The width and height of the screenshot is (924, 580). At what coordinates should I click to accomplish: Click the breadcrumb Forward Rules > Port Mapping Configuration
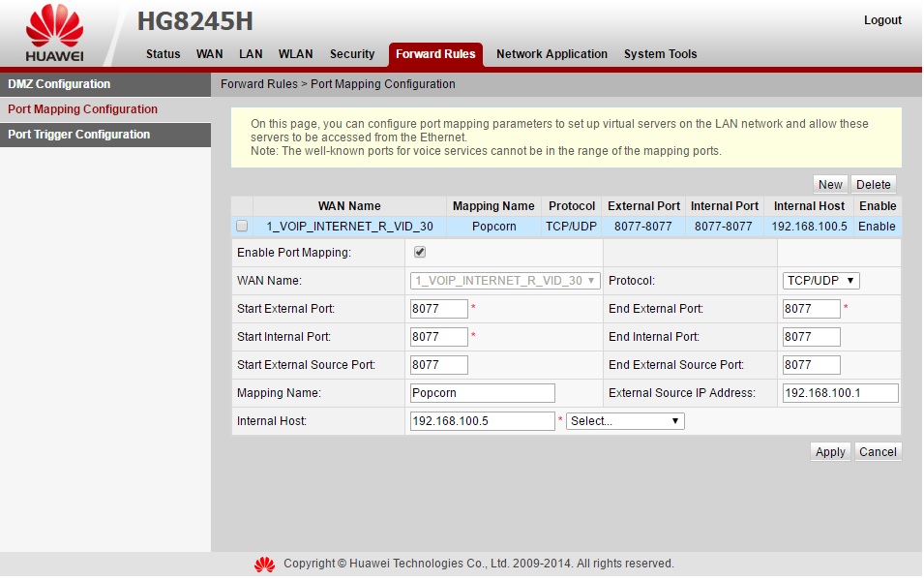click(338, 84)
